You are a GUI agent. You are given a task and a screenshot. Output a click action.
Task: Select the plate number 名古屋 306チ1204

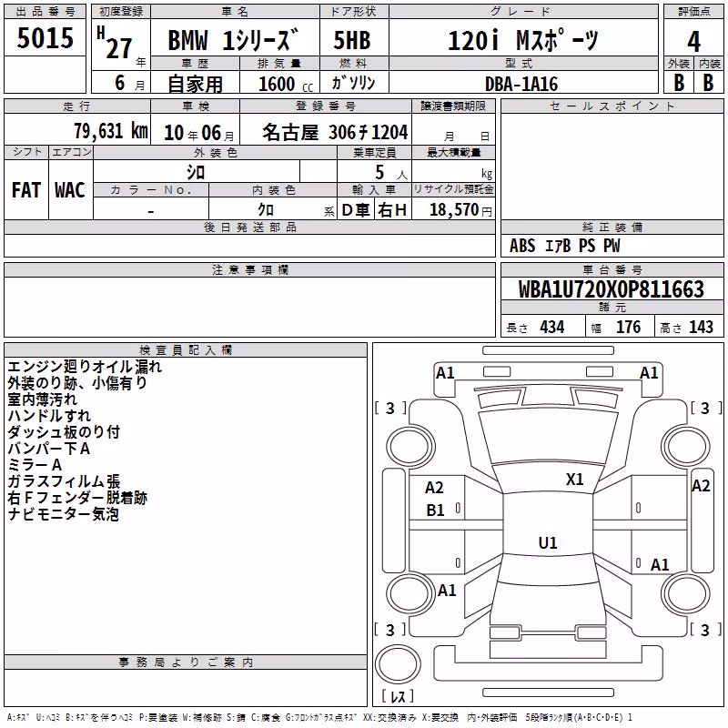click(335, 132)
